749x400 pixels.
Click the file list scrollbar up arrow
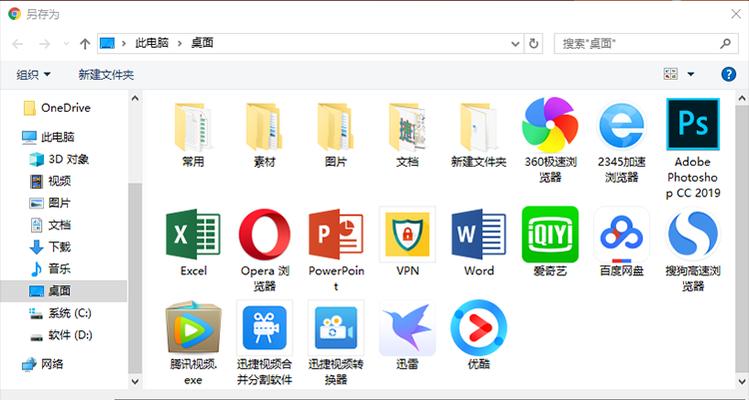pyautogui.click(x=742, y=98)
